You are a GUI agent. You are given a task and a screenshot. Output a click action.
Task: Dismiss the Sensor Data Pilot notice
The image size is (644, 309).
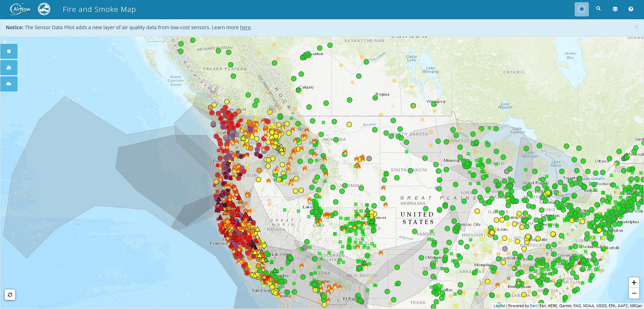[636, 27]
